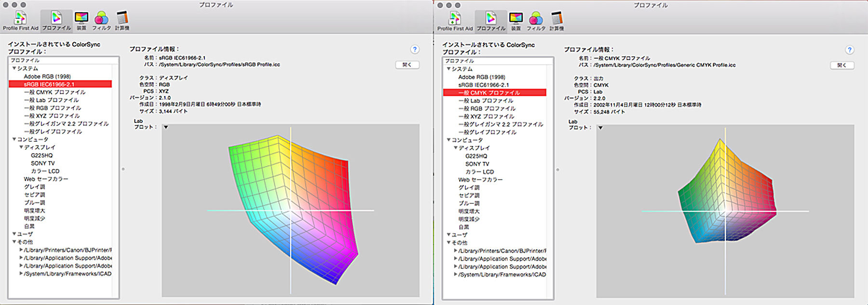Expand /Library/Printers/Canon/BJPrinter folder in the left window
Screen dimensions: 868x305
coord(21,250)
